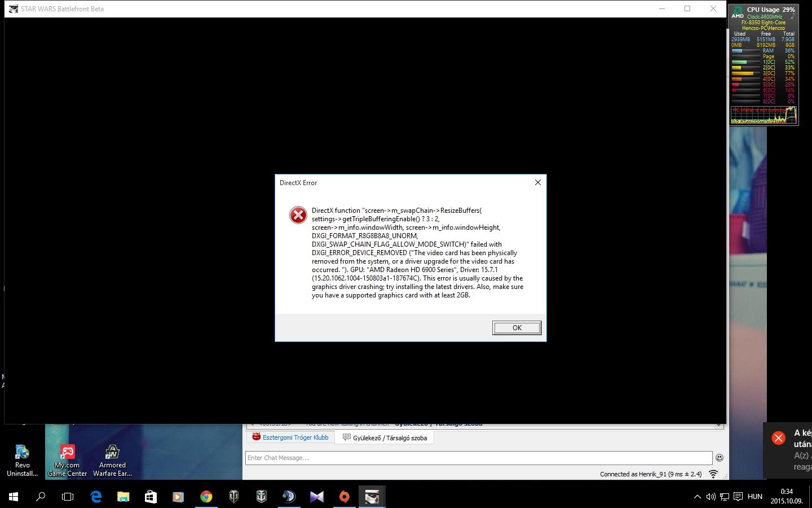This screenshot has width=812, height=508.
Task: Open the purple bowtie app in the taskbar
Action: [316, 497]
